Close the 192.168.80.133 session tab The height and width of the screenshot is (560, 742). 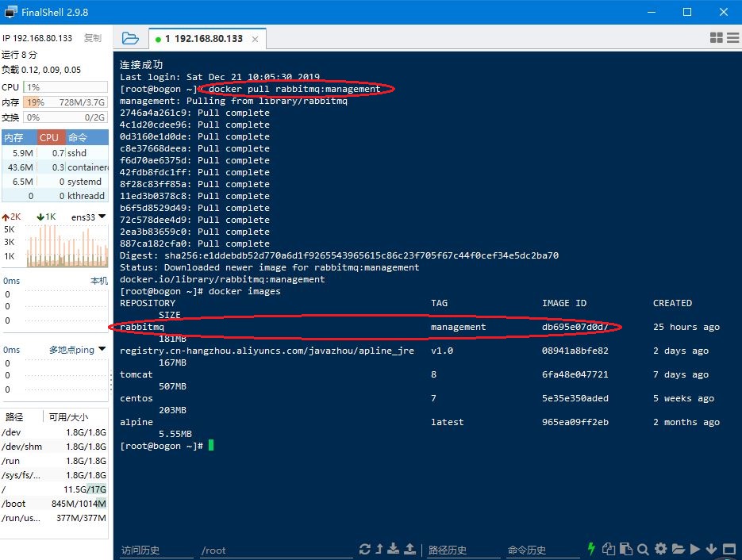point(255,39)
